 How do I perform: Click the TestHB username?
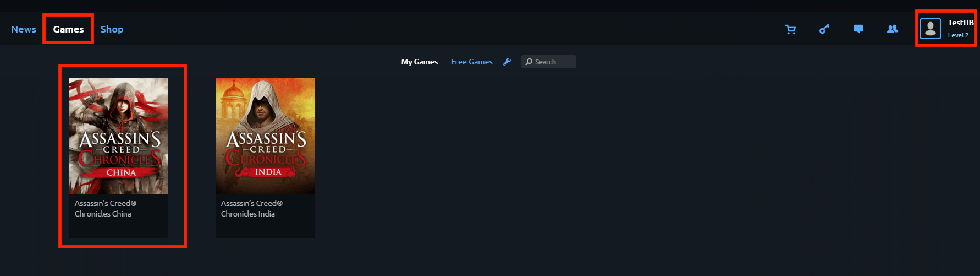point(961,23)
